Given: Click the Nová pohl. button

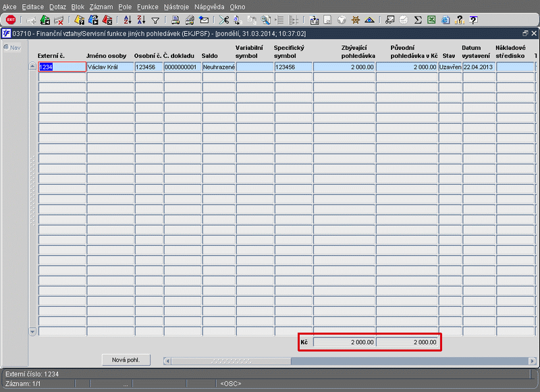Looking at the screenshot, I should [126, 360].
